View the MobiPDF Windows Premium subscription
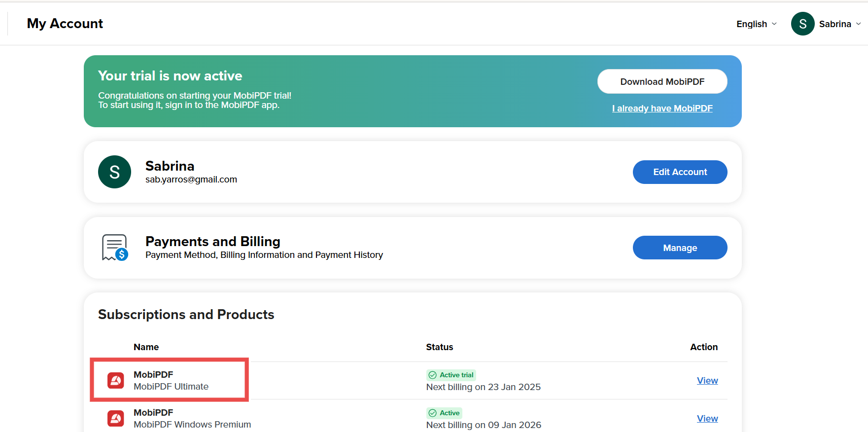The image size is (868, 432). [x=707, y=418]
